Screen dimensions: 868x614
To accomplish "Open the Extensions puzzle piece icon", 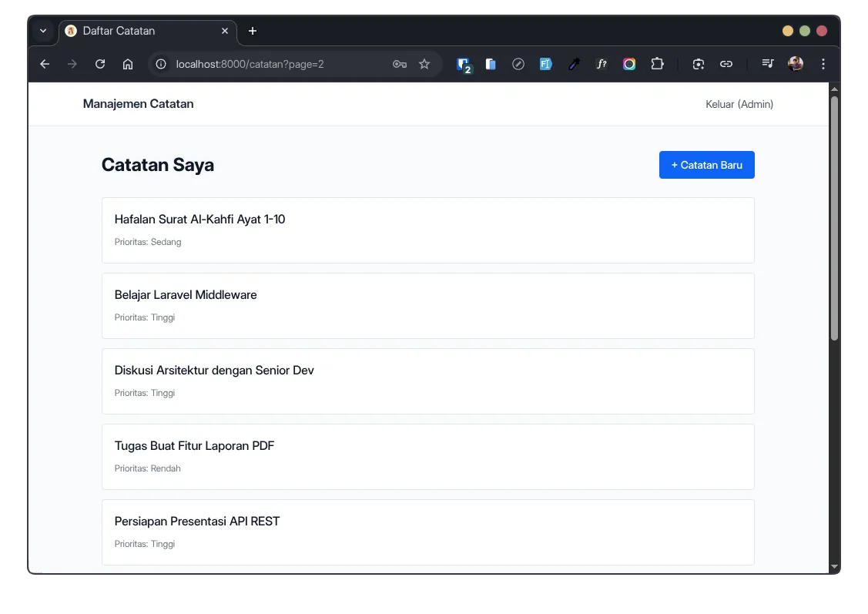I will pyautogui.click(x=657, y=65).
